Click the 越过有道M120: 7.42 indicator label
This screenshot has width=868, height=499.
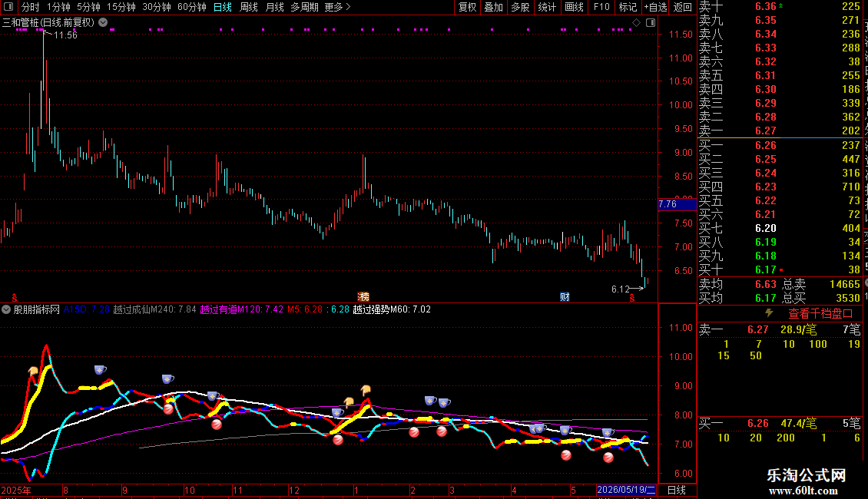241,310
